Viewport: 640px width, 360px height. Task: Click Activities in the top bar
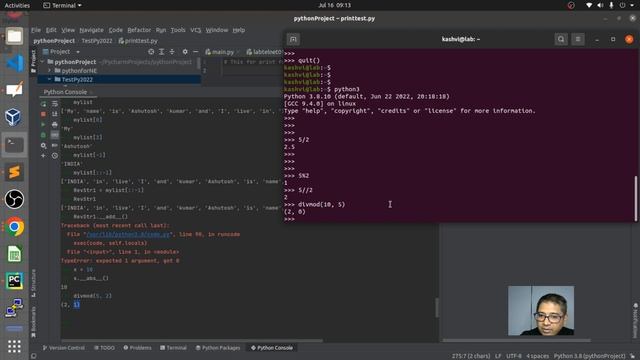pos(17,5)
